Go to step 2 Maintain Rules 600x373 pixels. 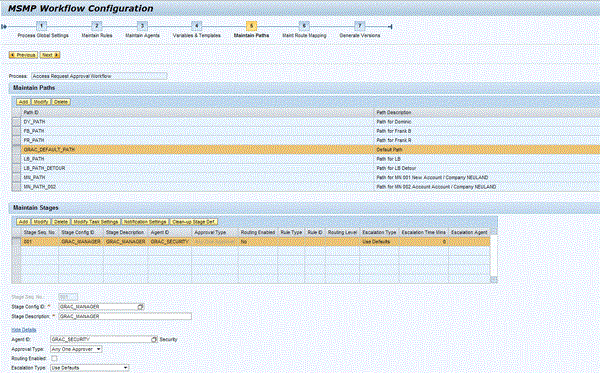(96, 26)
